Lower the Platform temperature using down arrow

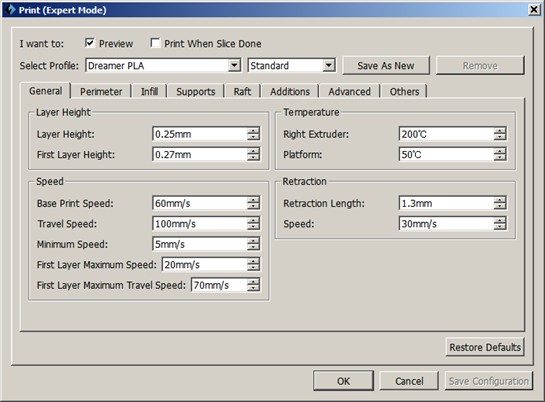coord(500,158)
